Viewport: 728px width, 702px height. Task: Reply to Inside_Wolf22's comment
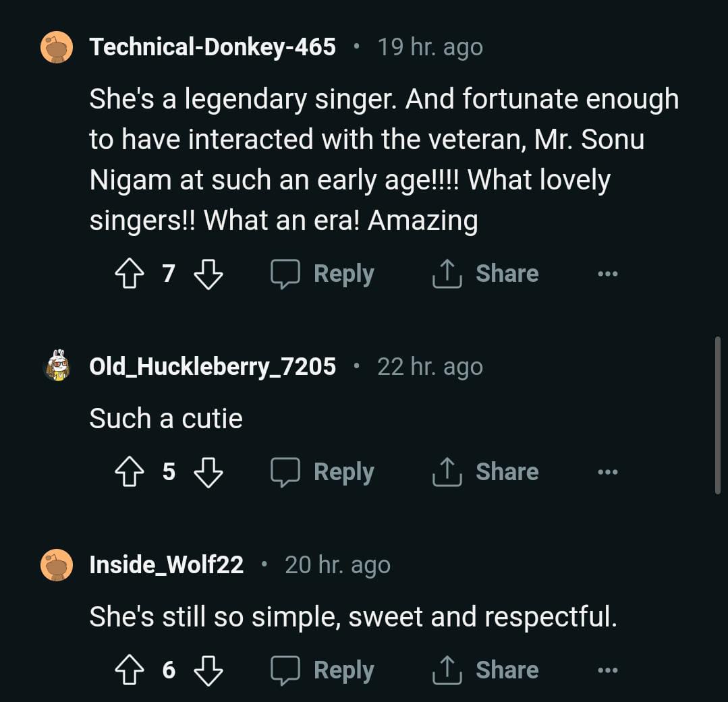point(323,670)
